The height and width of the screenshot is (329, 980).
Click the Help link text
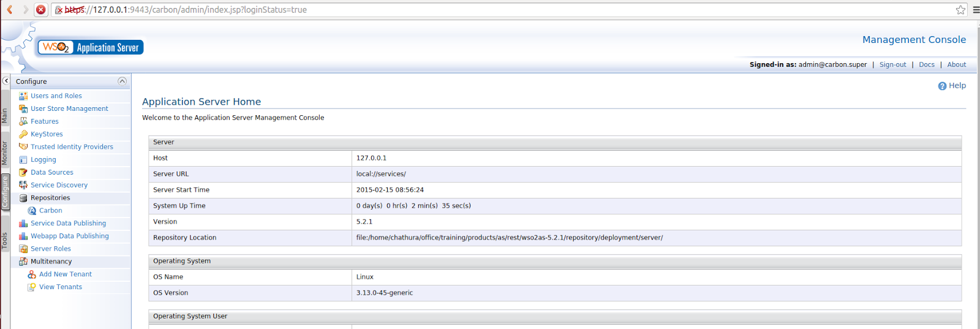tap(957, 86)
